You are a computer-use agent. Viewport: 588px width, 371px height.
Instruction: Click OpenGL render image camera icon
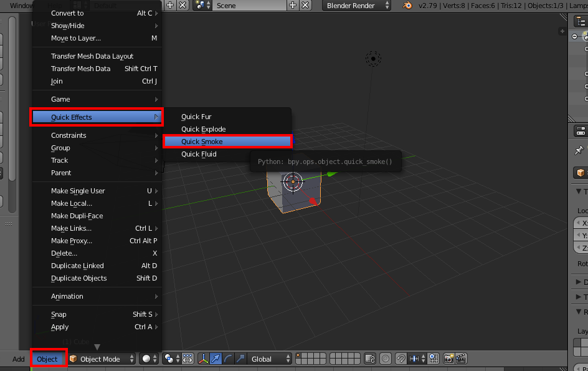[x=448, y=359]
